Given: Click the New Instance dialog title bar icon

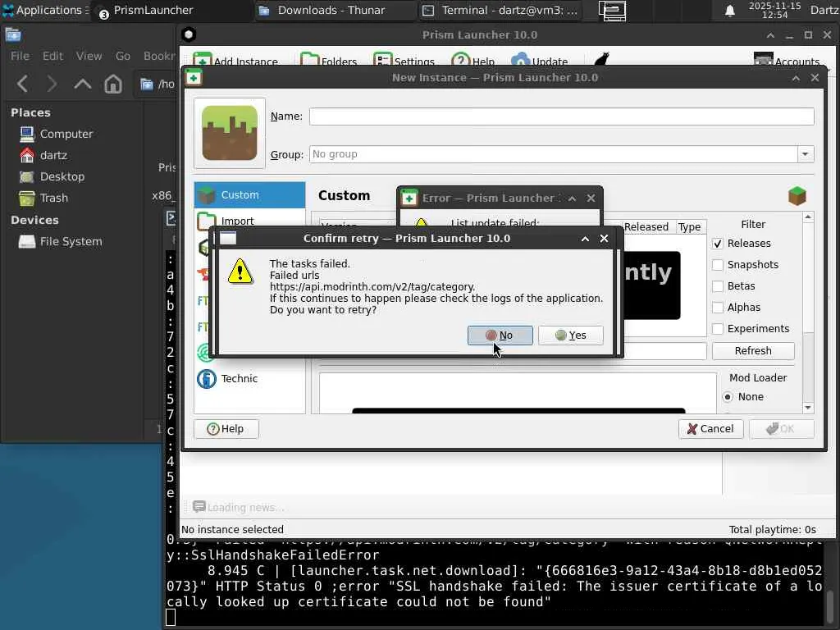Looking at the screenshot, I should tap(194, 78).
